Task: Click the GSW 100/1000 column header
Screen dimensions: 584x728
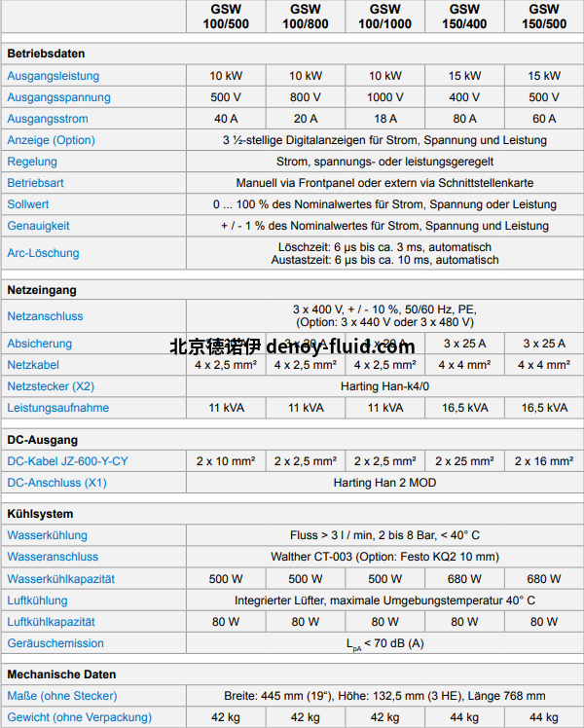Action: tap(385, 16)
